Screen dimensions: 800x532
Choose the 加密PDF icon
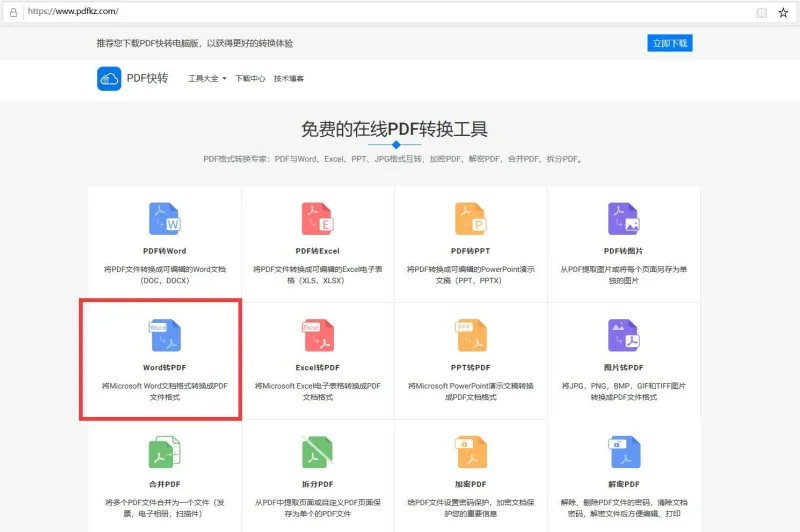click(470, 452)
